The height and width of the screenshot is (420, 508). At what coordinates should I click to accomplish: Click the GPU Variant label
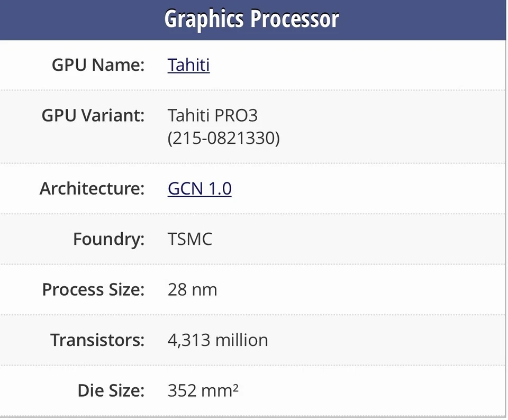point(93,115)
